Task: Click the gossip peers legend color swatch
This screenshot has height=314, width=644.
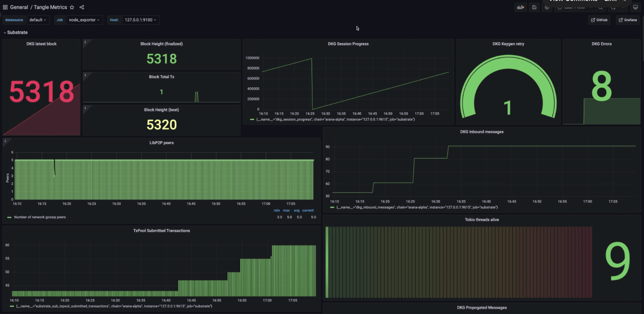Action: (x=9, y=218)
